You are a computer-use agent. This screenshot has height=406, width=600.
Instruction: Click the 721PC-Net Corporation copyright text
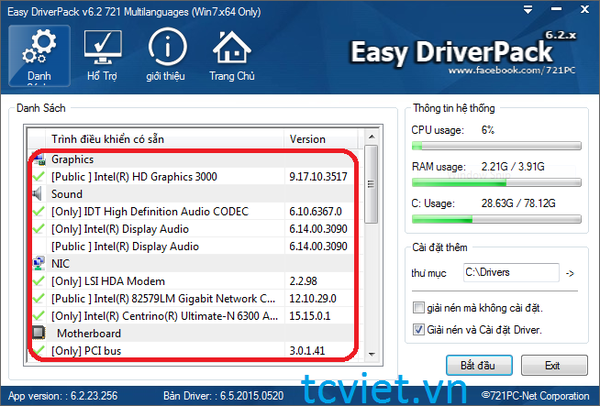(535, 396)
